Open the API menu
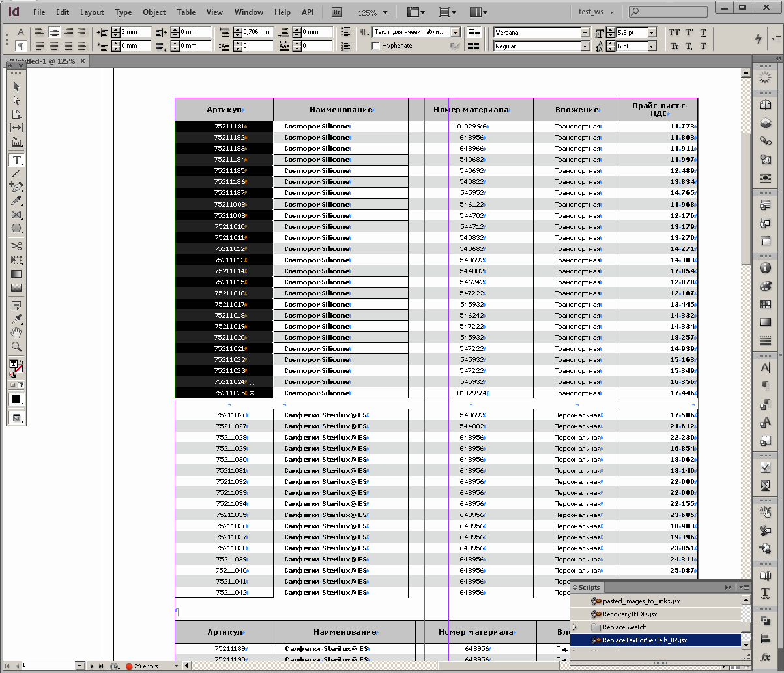Image resolution: width=784 pixels, height=673 pixels. point(308,12)
